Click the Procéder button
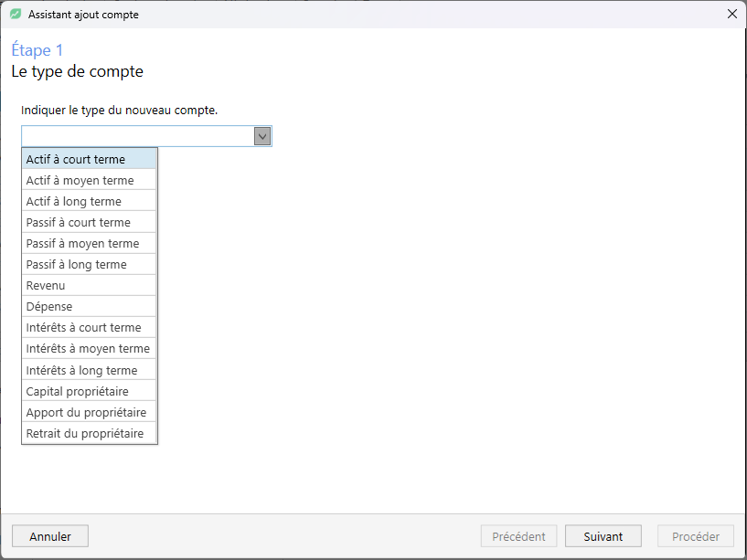This screenshot has width=747, height=560. click(696, 536)
